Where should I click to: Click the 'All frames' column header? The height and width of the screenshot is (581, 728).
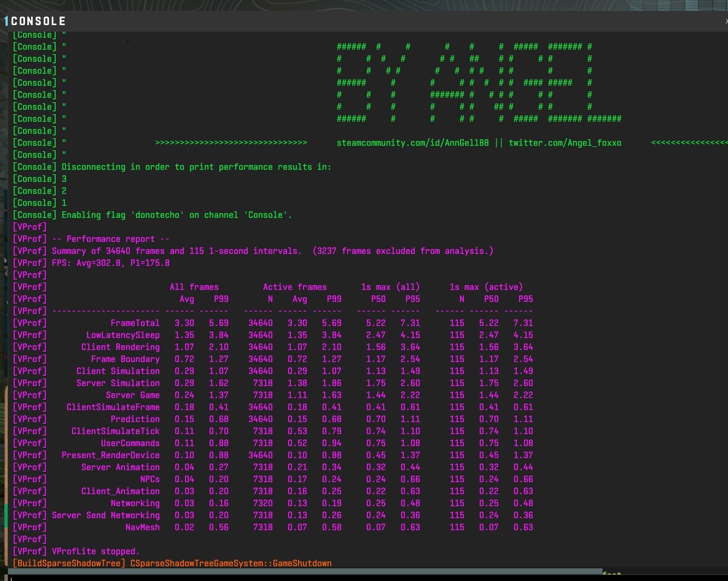[194, 287]
